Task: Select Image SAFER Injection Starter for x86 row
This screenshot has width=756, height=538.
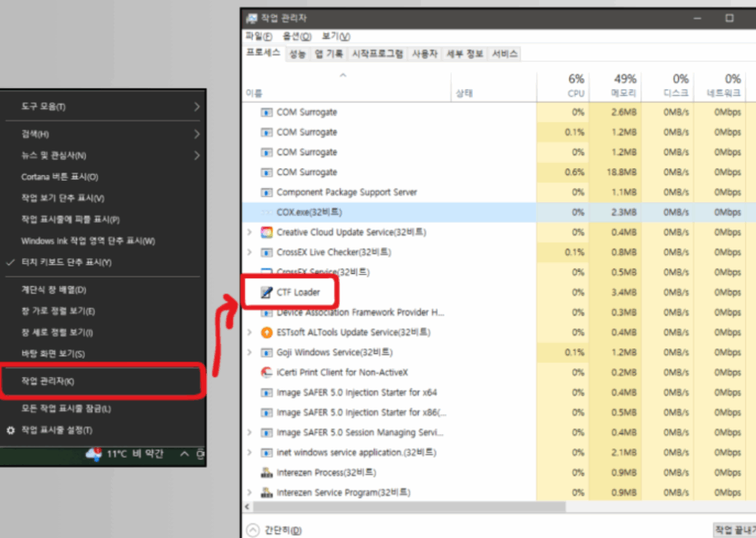Action: click(x=498, y=413)
